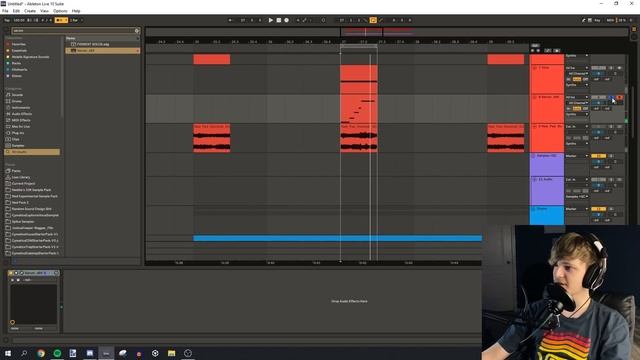640x360 pixels.
Task: Toggle the Loop switch in transport bar
Action: point(373,20)
